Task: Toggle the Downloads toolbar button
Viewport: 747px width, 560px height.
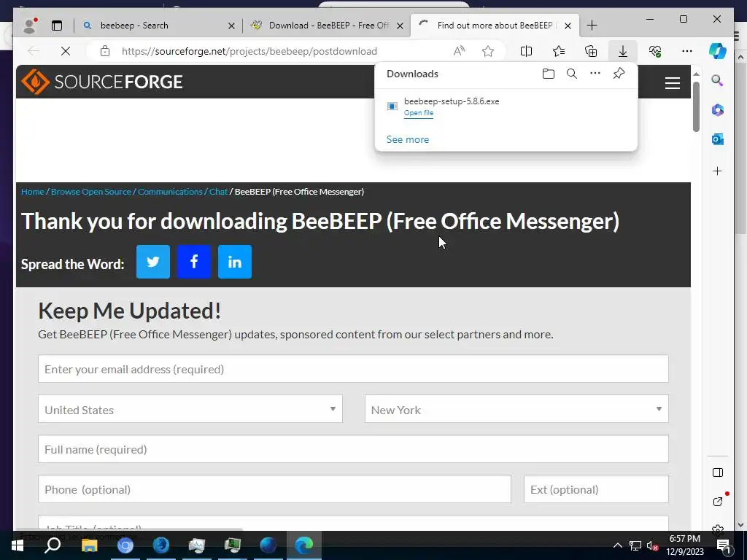Action: pyautogui.click(x=623, y=51)
